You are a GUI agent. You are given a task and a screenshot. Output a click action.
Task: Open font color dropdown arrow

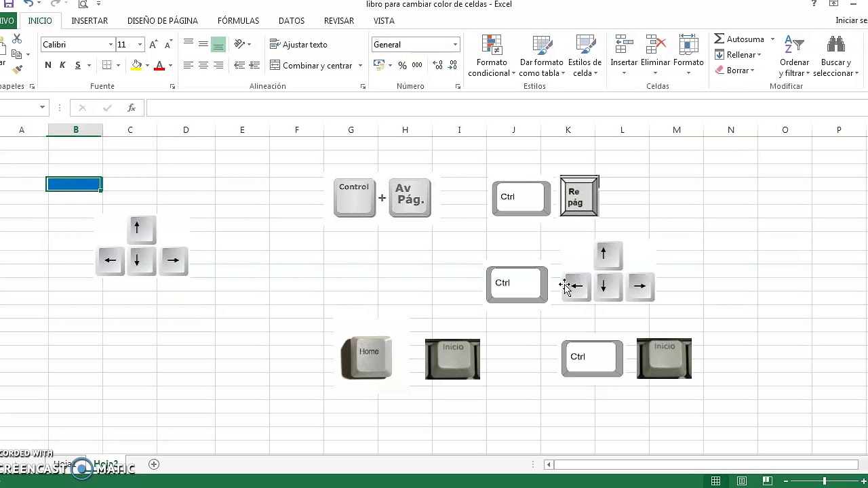pyautogui.click(x=170, y=66)
